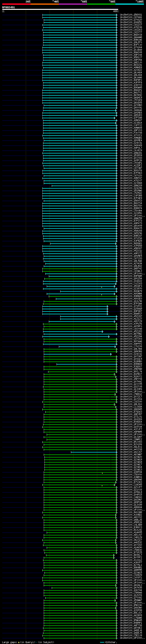Screen dimensions: 146x644
Task: Select label UniRef100_B9RCA6
Action: [131, 40]
